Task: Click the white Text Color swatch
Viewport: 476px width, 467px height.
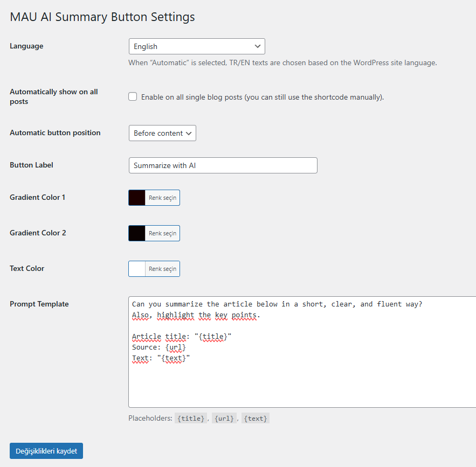Action: 137,269
